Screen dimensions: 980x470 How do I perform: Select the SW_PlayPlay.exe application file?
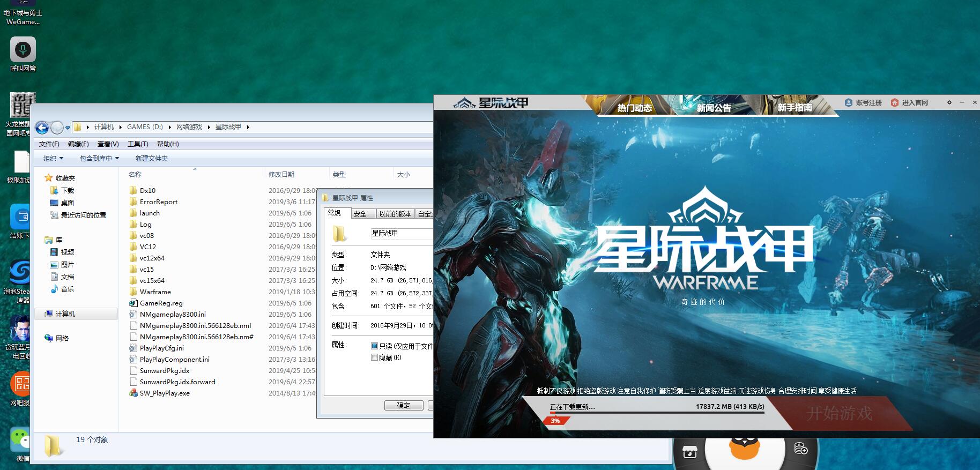pos(165,393)
